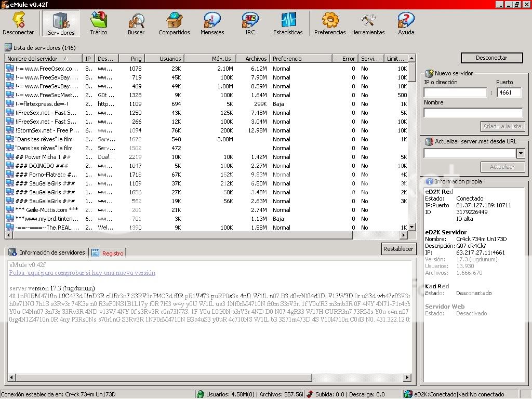
Task: Open the Tráfico transfers view
Action: click(98, 24)
